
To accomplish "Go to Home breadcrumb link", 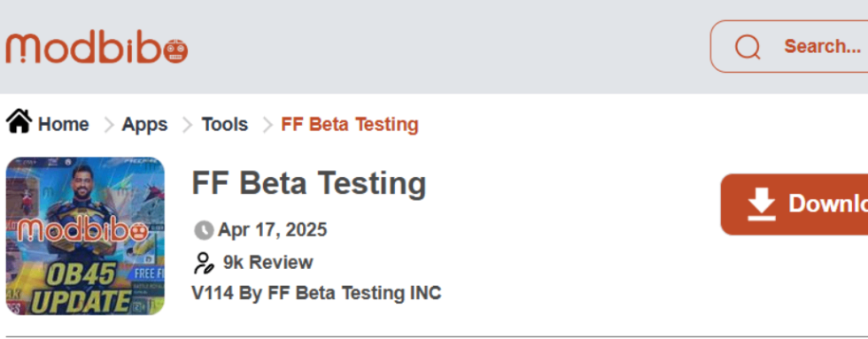I will click(x=63, y=125).
